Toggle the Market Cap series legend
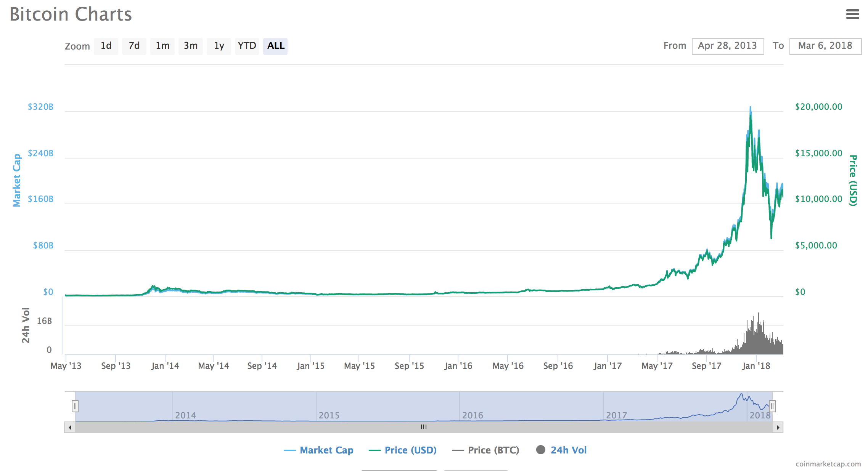The image size is (868, 471). [x=319, y=450]
